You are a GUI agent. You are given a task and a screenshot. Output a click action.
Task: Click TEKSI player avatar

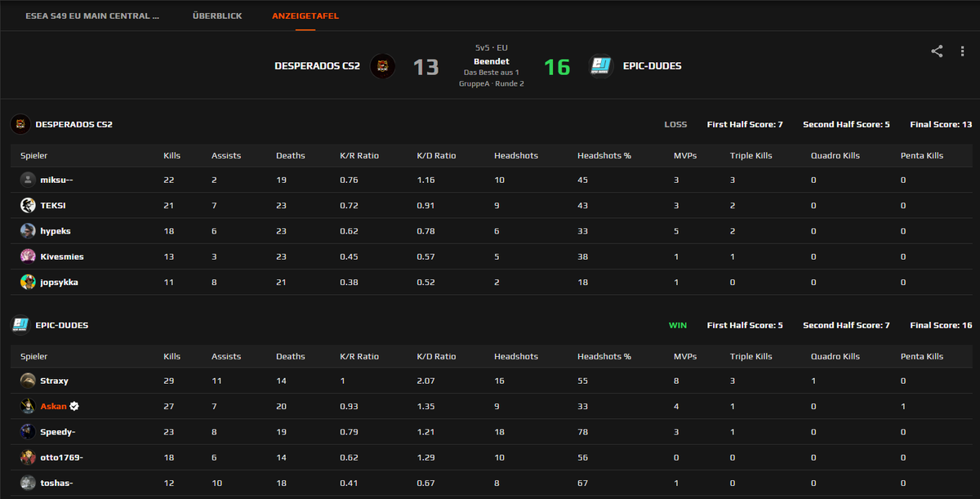click(28, 206)
